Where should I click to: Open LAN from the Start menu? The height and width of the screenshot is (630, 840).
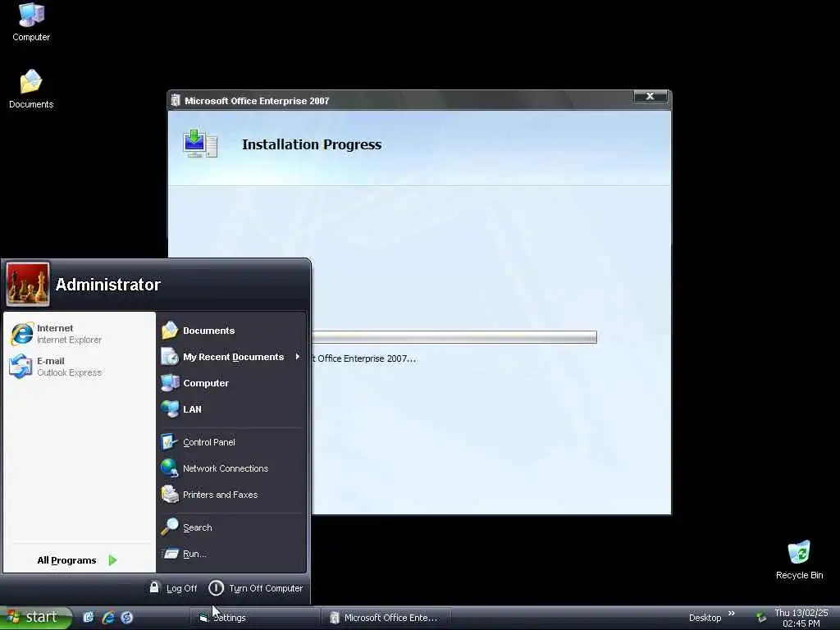pos(231,409)
